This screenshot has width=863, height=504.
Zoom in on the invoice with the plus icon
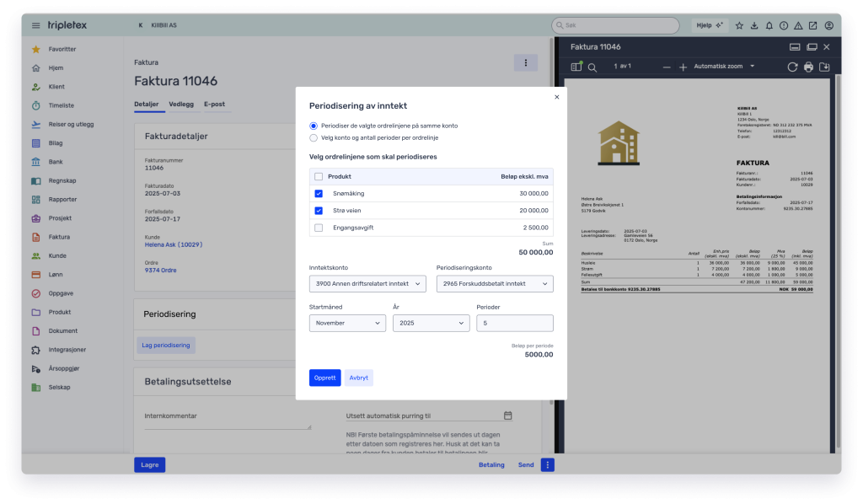[x=683, y=66]
